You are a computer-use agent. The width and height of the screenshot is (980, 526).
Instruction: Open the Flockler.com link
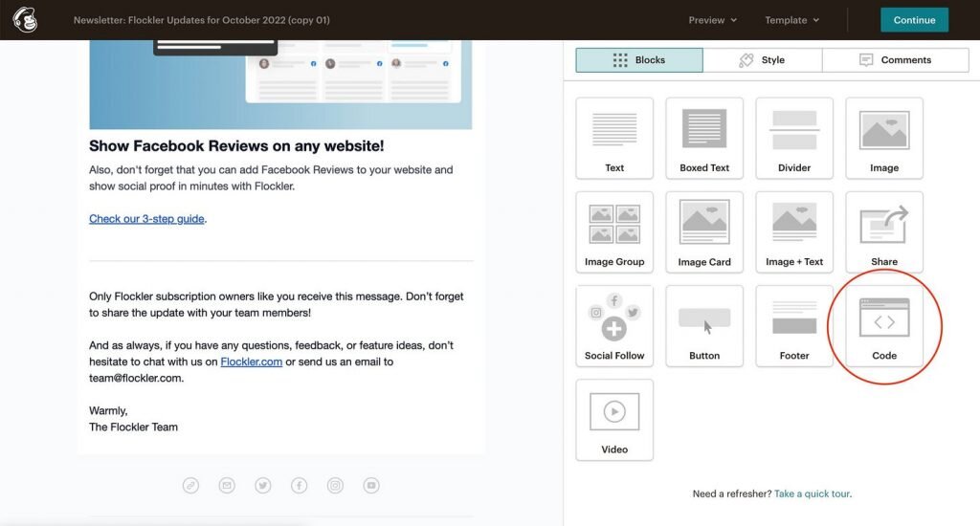pos(252,362)
